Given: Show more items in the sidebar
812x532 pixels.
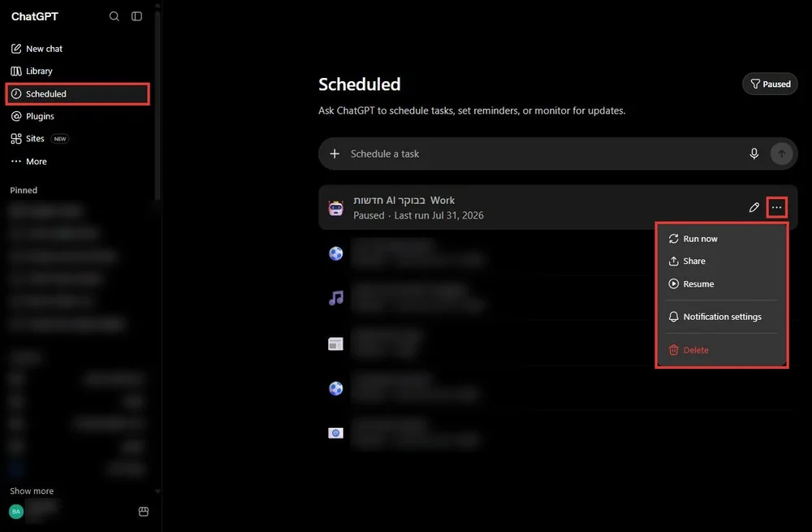Looking at the screenshot, I should [x=32, y=491].
